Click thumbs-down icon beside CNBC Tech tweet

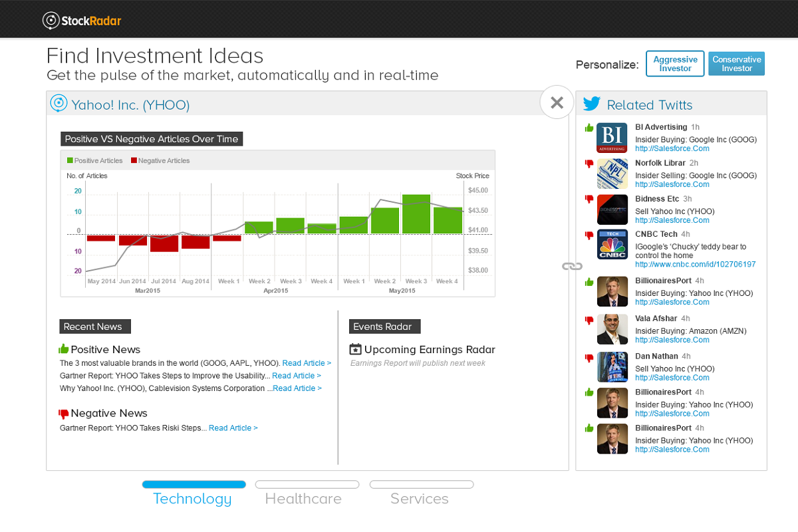click(589, 235)
